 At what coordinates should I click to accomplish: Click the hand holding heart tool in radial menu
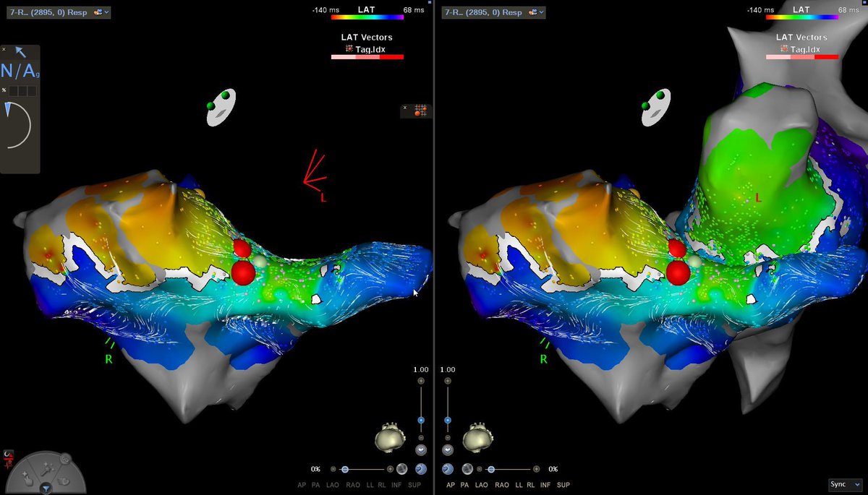tap(64, 481)
